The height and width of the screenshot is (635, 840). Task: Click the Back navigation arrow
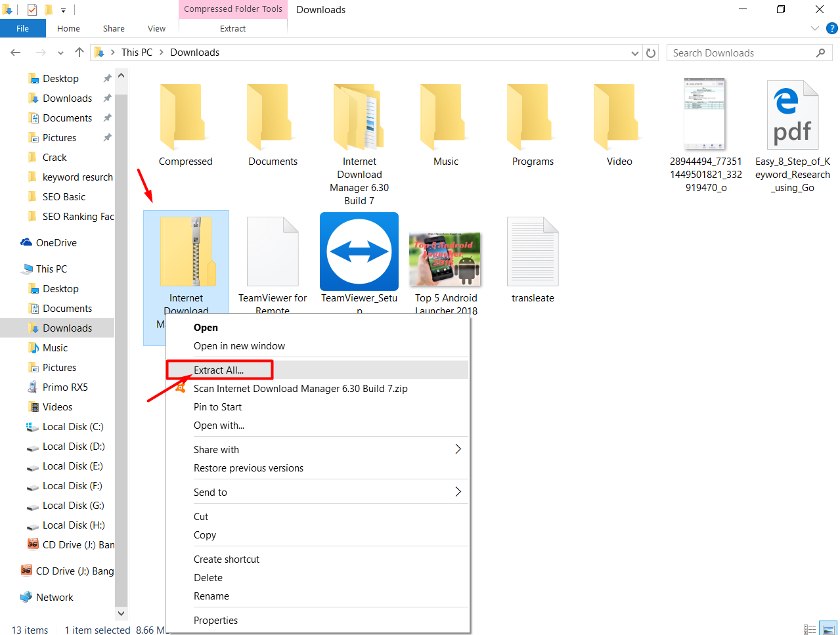click(16, 53)
